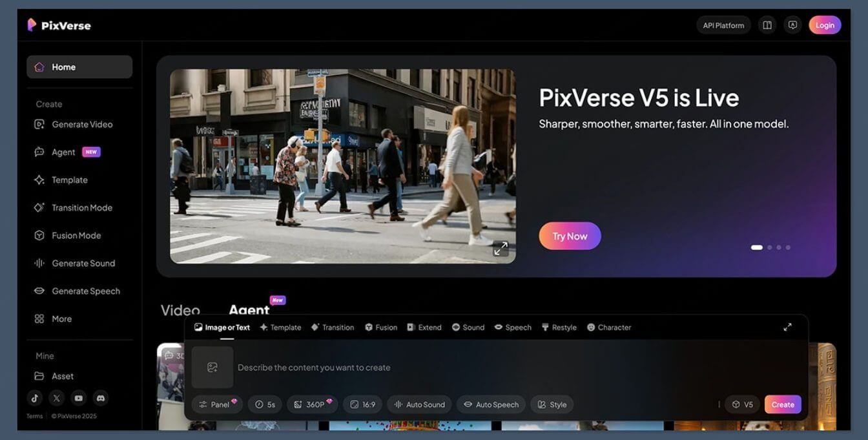This screenshot has height=440, width=868.
Task: Toggle the Auto Speech option
Action: pyautogui.click(x=491, y=404)
